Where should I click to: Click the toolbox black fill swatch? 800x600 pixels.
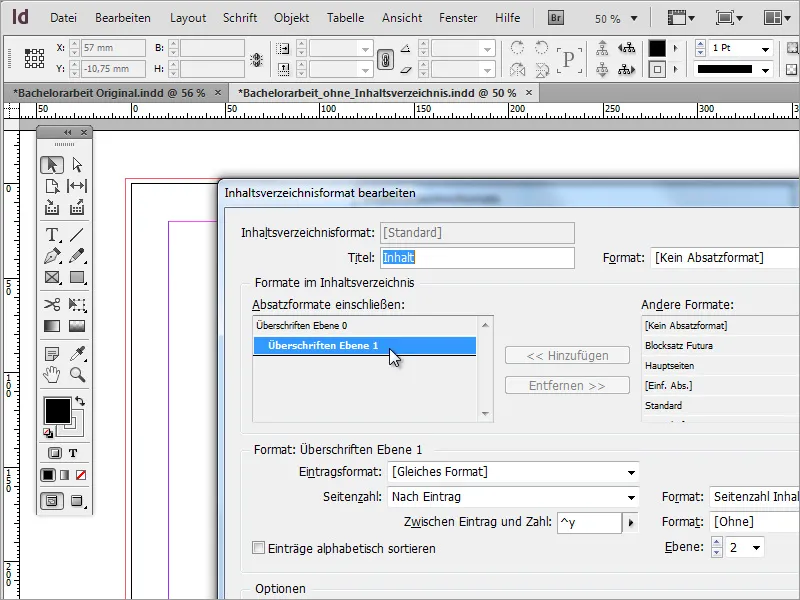click(x=57, y=410)
